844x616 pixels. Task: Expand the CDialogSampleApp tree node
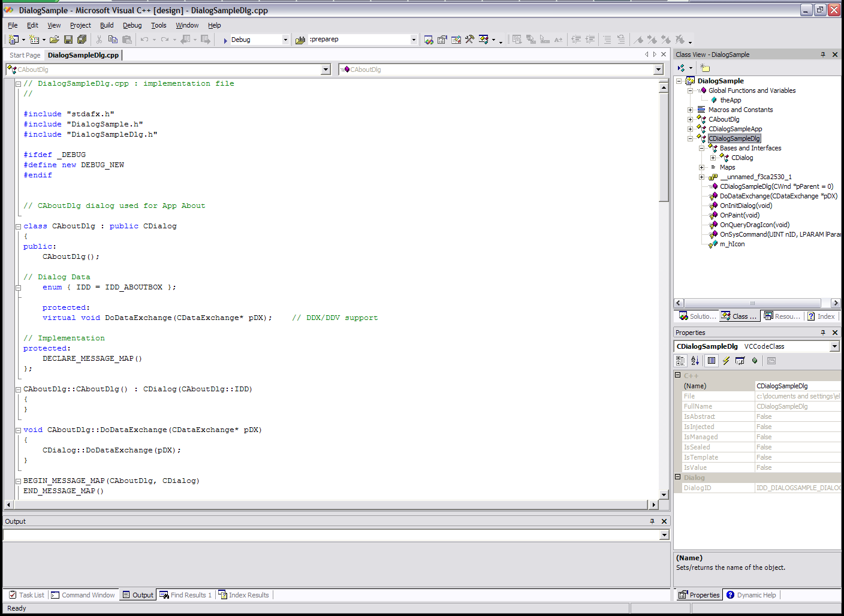click(690, 129)
